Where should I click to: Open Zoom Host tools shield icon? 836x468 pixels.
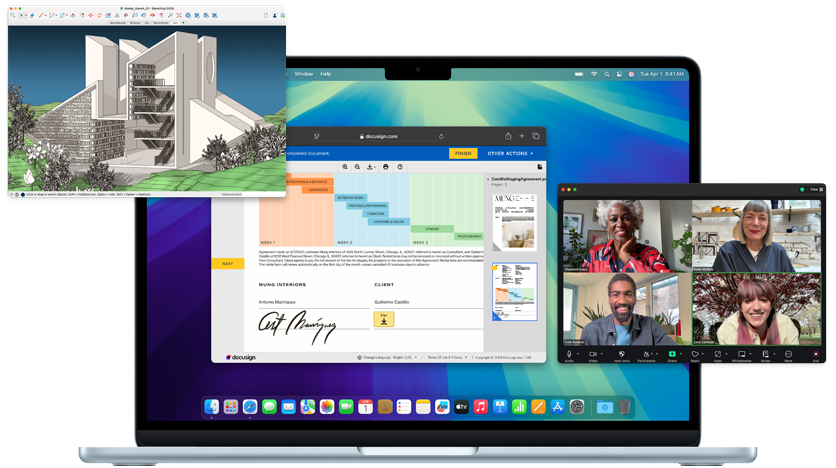coord(622,354)
